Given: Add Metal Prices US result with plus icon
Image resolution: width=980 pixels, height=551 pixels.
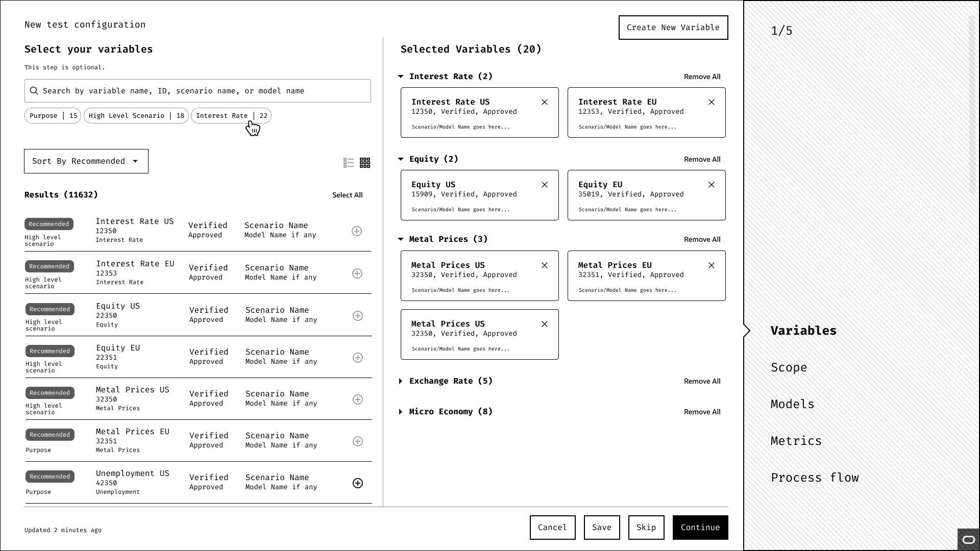Looking at the screenshot, I should pos(358,399).
